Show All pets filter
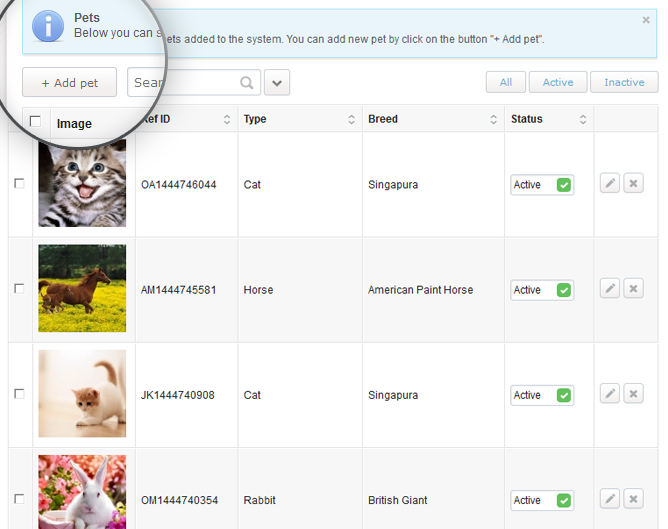The width and height of the screenshot is (668, 529). click(x=506, y=82)
